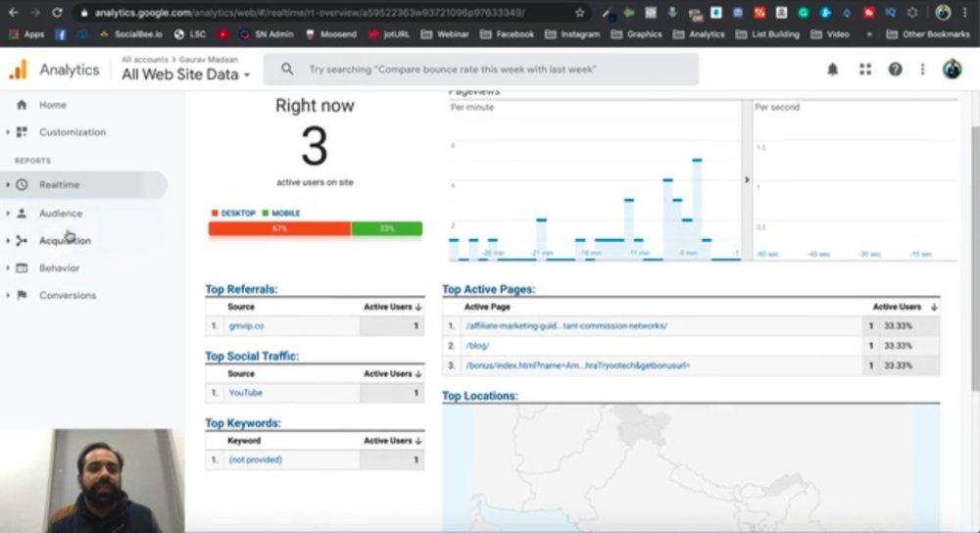This screenshot has height=533, width=980.
Task: Open the Top Social Traffic heading
Action: [x=252, y=357]
